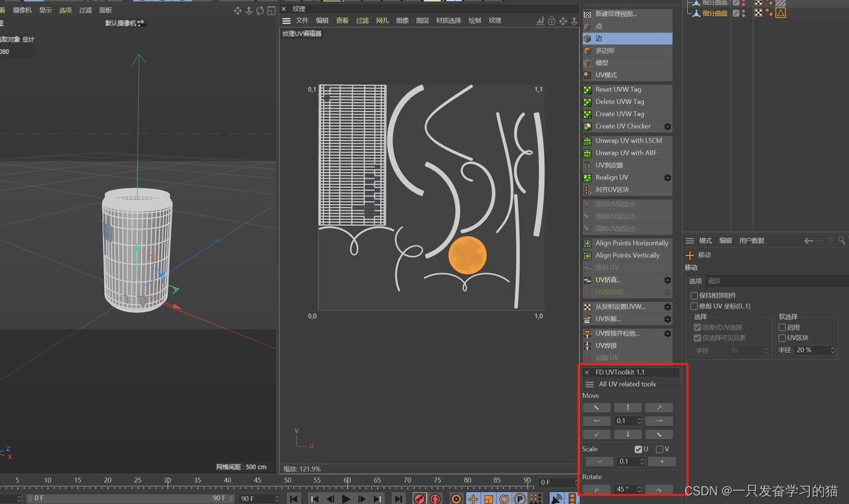Switch to 模型 (model) mode

click(x=627, y=63)
